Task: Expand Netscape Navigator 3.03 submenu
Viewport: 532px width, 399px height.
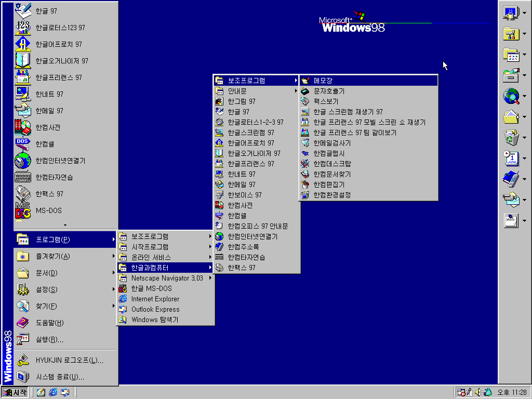Action: tap(166, 278)
